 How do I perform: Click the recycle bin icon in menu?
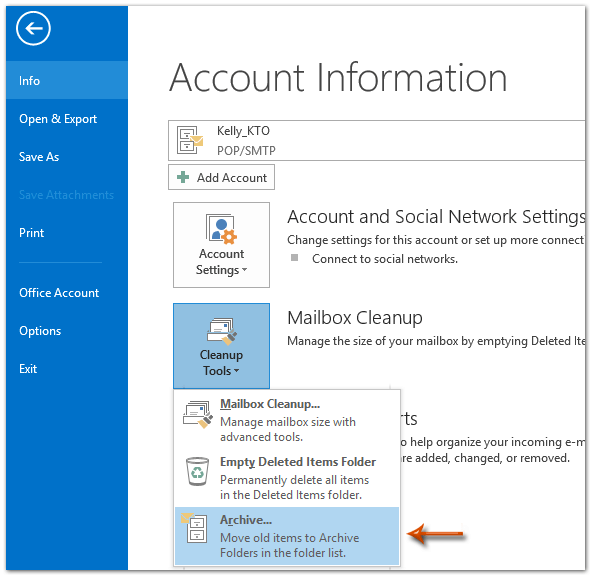point(197,471)
